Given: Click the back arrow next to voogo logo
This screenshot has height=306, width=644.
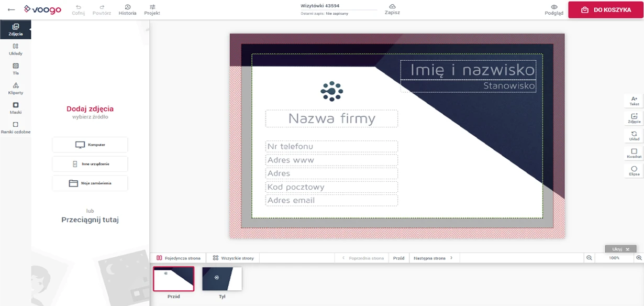Looking at the screenshot, I should (12, 9).
